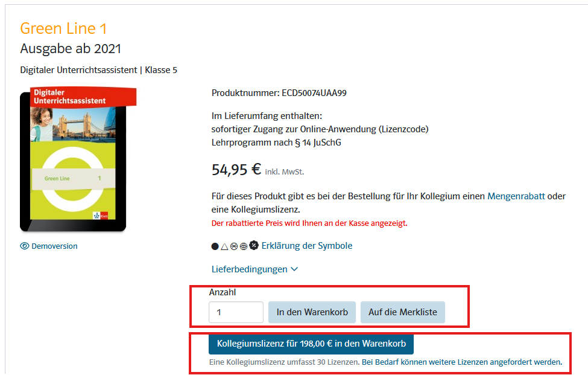Click the hollow triangle symbol
The height and width of the screenshot is (375, 588).
coord(224,246)
